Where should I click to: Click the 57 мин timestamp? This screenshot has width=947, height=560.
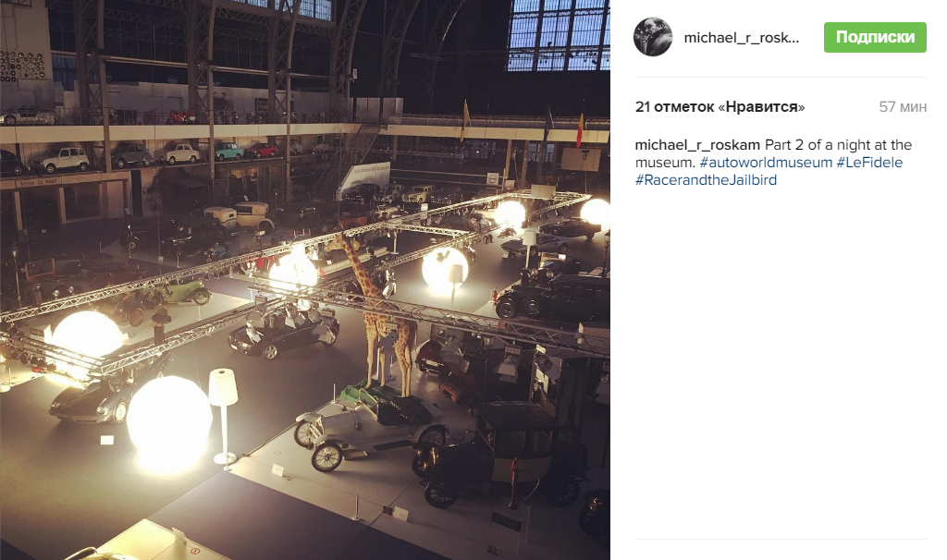pyautogui.click(x=903, y=107)
